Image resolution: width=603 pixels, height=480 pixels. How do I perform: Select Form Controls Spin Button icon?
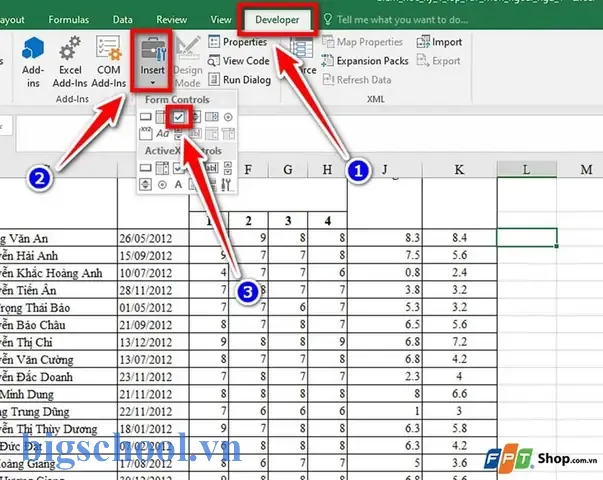(x=197, y=117)
